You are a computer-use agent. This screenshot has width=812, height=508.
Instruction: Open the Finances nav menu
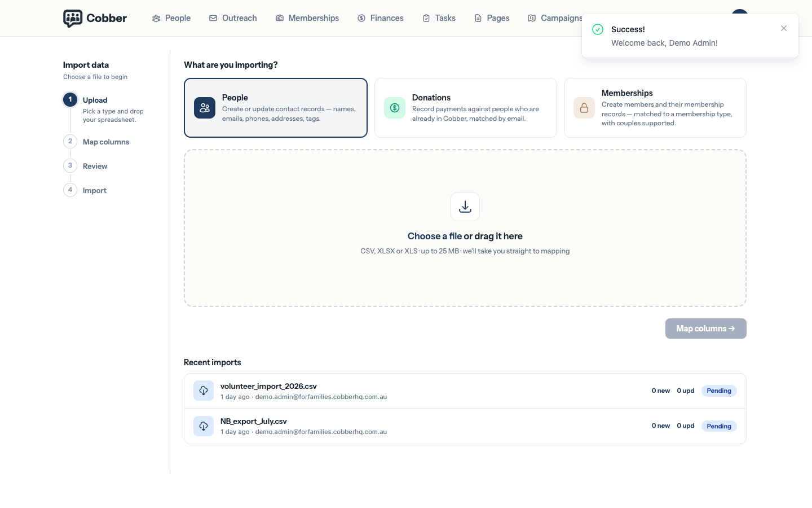pos(381,18)
